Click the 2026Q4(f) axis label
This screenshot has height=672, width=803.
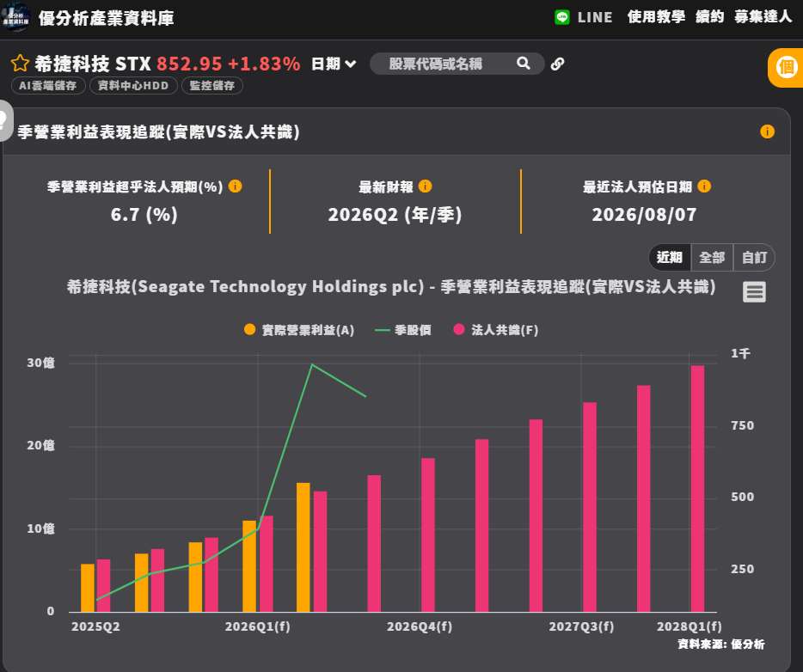[420, 626]
